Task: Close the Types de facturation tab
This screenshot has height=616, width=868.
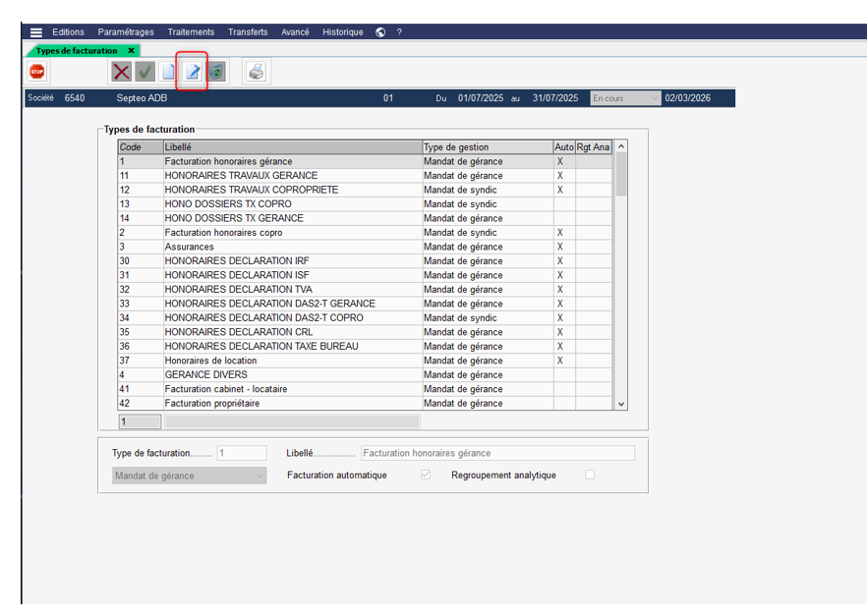Action: click(x=131, y=50)
